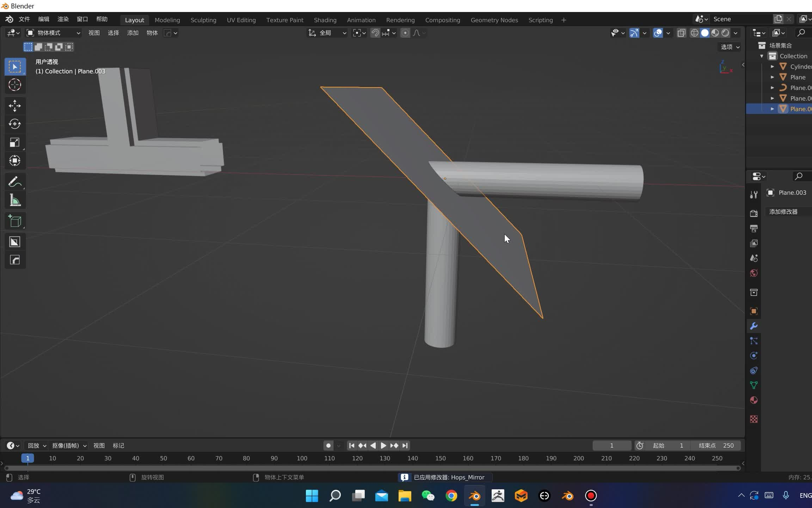Open the Modifier Properties wrench tab
Image resolution: width=812 pixels, height=508 pixels.
pos(754,326)
